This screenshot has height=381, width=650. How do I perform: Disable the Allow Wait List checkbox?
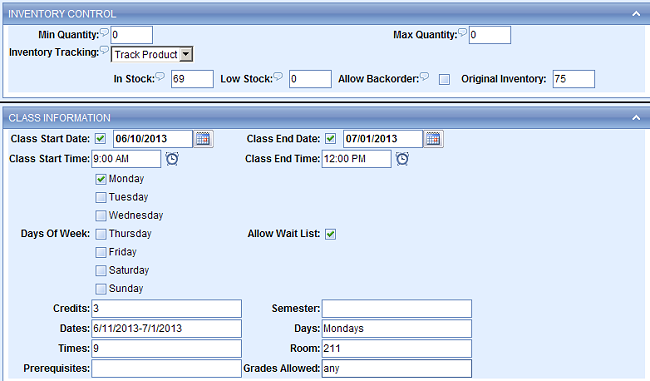[x=330, y=234]
